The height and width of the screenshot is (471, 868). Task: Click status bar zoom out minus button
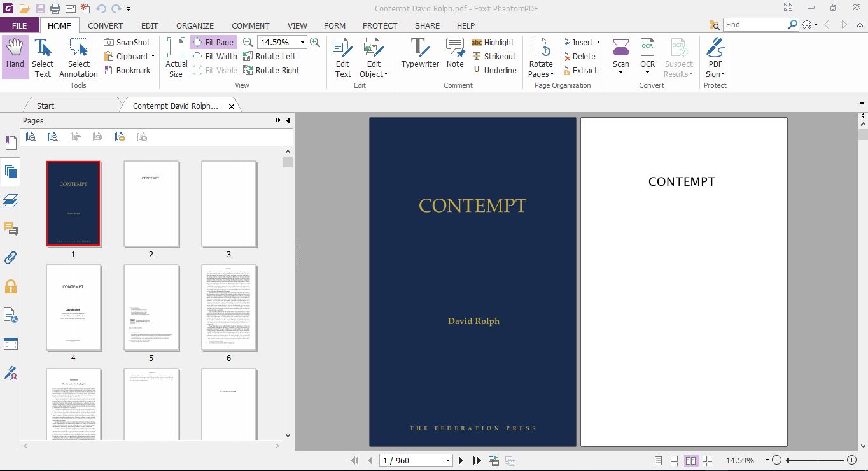click(776, 460)
